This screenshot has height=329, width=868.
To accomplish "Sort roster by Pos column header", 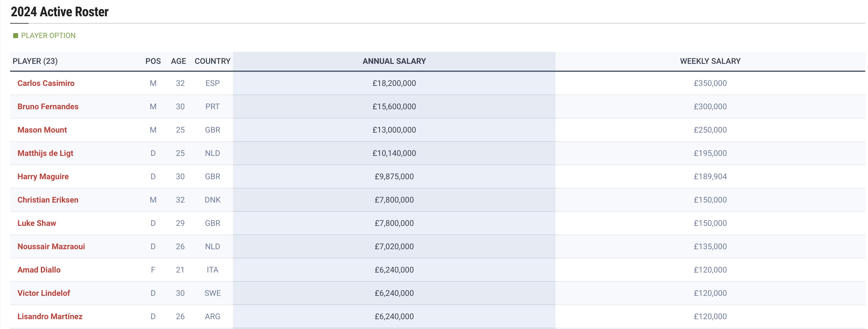I will coord(153,61).
